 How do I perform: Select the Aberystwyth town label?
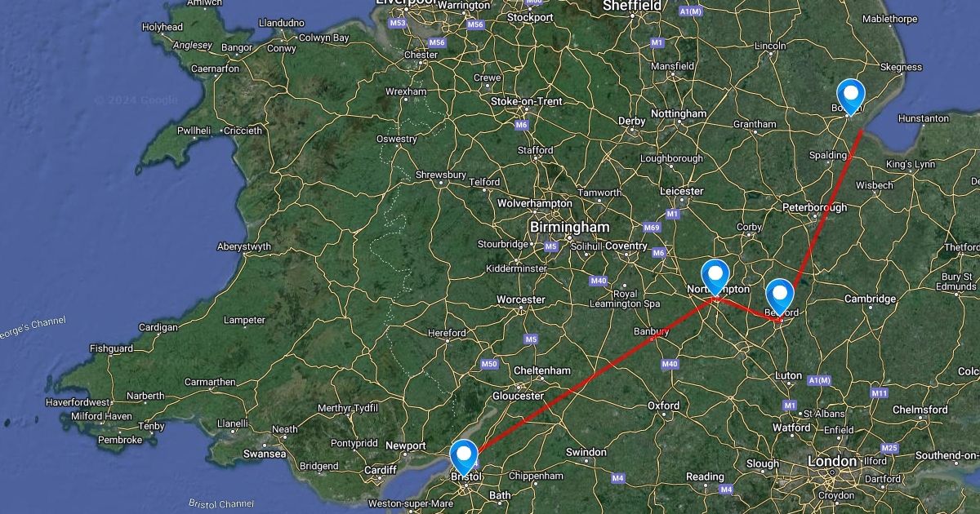click(244, 246)
